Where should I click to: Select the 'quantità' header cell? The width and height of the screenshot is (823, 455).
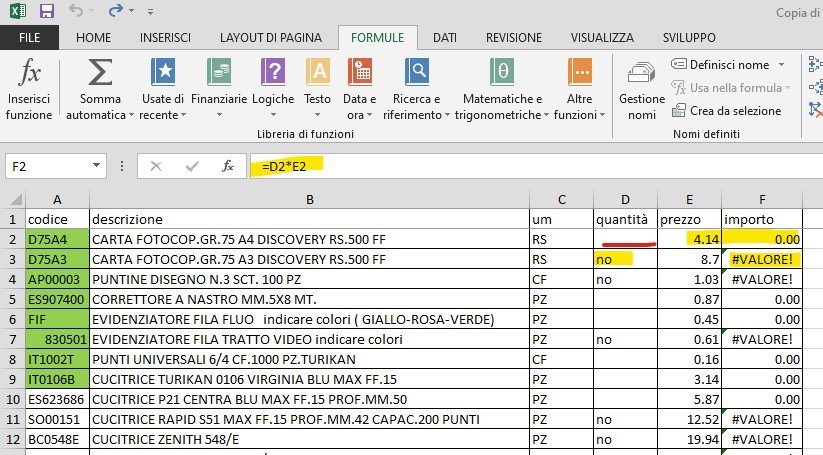click(x=626, y=219)
